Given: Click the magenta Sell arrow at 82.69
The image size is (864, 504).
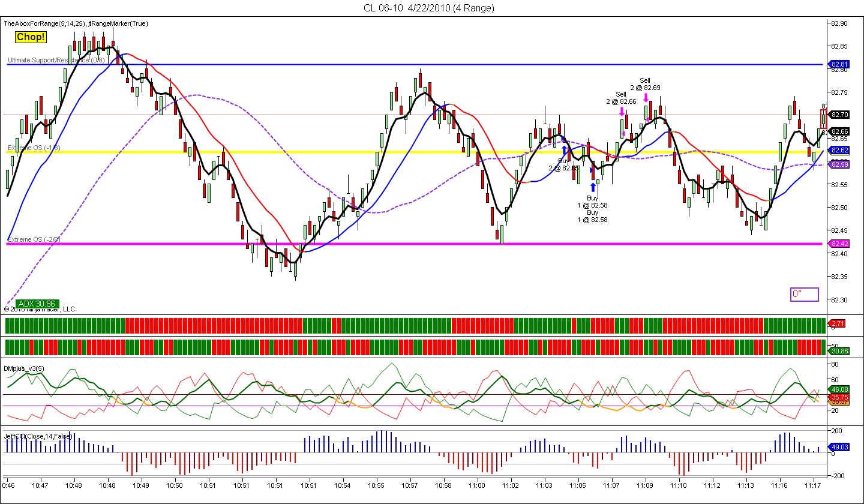Looking at the screenshot, I should (646, 97).
